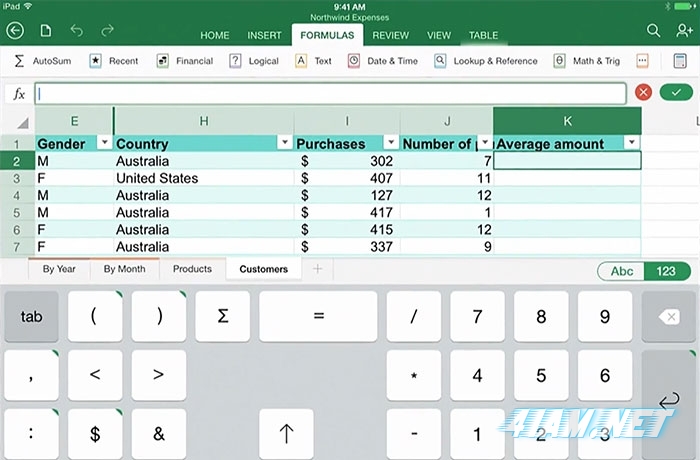Show more function categories
Screen dimensions: 700x460
pyautogui.click(x=642, y=61)
